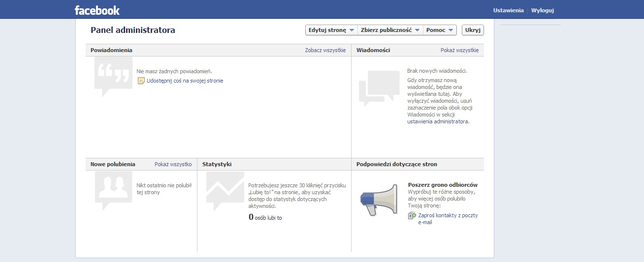
Task: Log out via Wyloguj
Action: tap(543, 10)
